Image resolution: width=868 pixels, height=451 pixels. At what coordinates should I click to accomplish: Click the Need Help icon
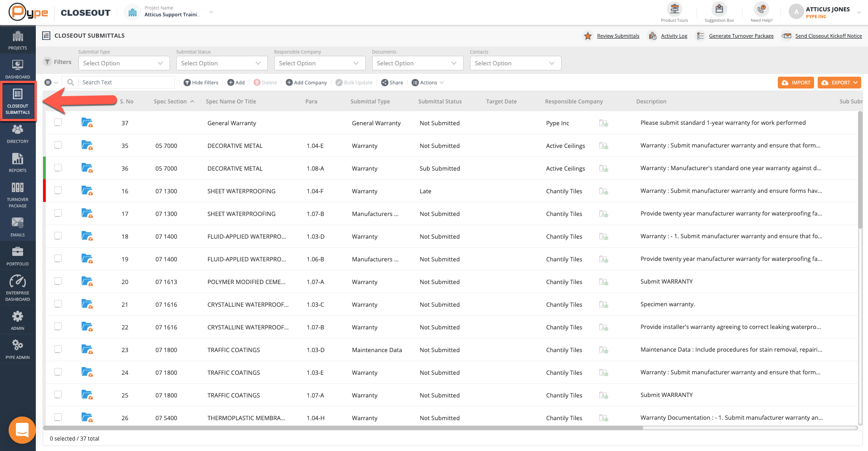(761, 9)
